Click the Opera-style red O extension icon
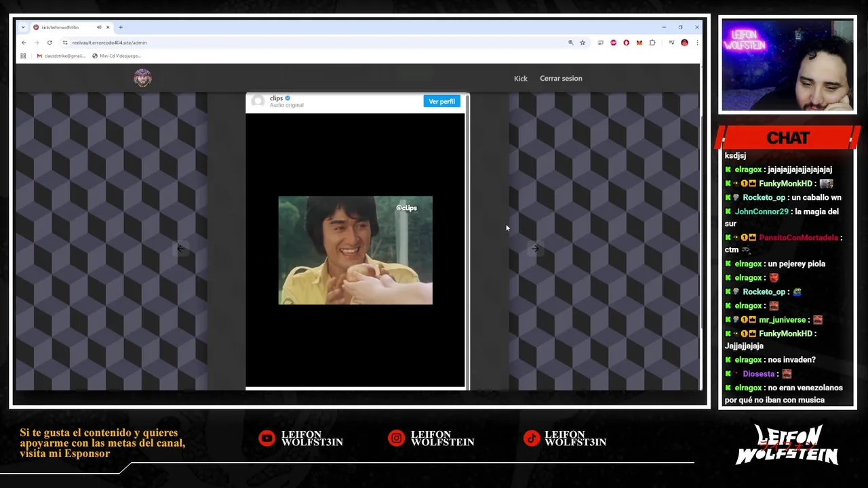 coord(626,43)
